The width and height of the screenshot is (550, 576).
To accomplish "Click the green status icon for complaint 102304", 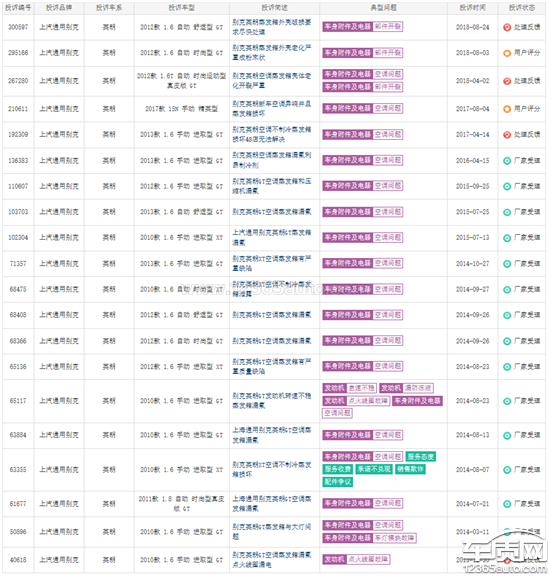I will tap(507, 238).
